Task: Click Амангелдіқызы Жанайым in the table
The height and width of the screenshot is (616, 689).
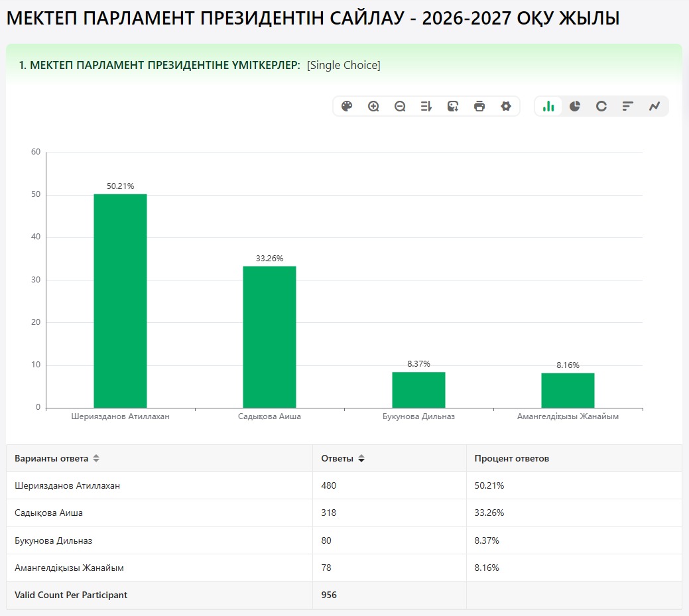Action: coord(70,568)
